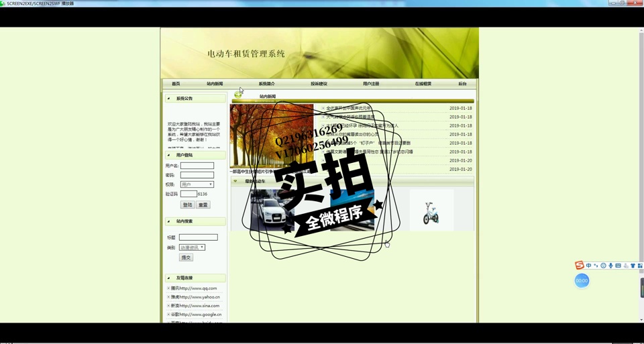Image resolution: width=644 pixels, height=344 pixels.
Task: Go to the 首页 navigation item
Action: point(176,84)
